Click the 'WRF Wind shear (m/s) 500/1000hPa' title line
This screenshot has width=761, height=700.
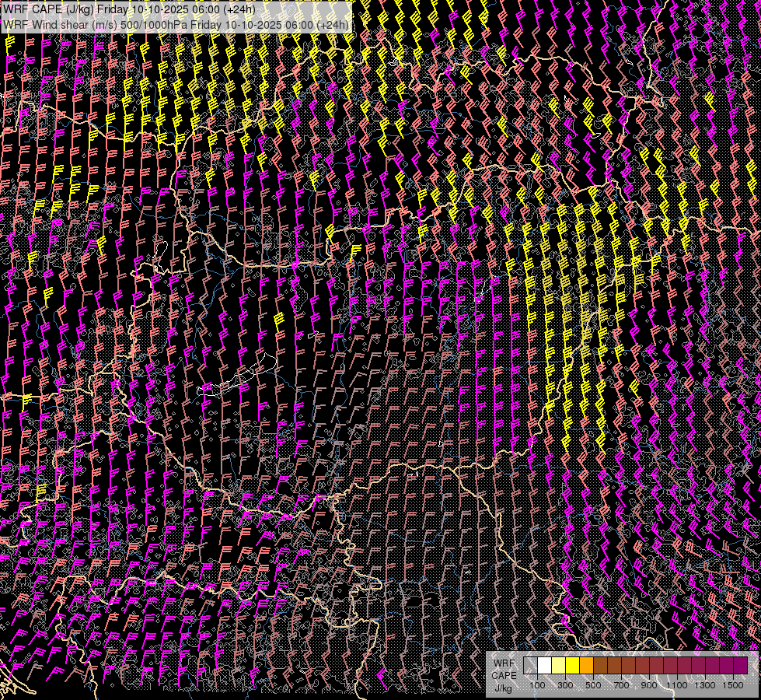pos(176,25)
